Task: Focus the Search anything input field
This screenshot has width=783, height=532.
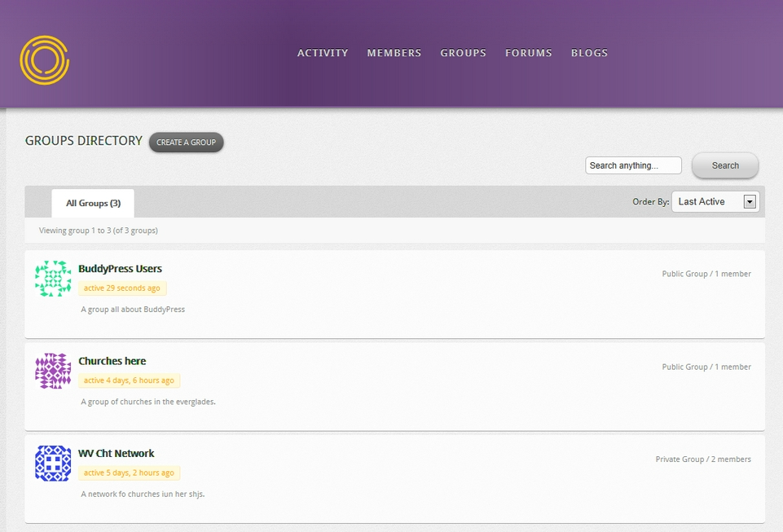Action: pyautogui.click(x=633, y=165)
